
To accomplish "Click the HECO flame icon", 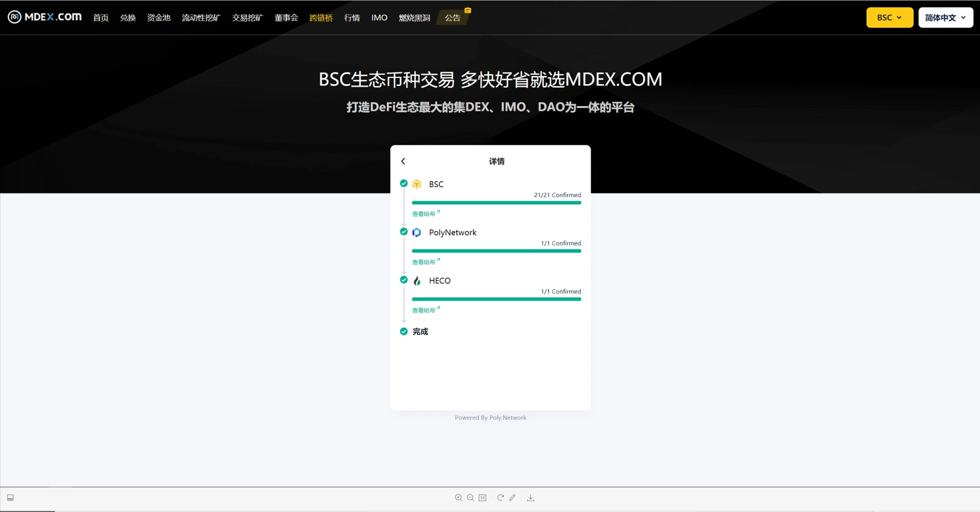I will (417, 280).
